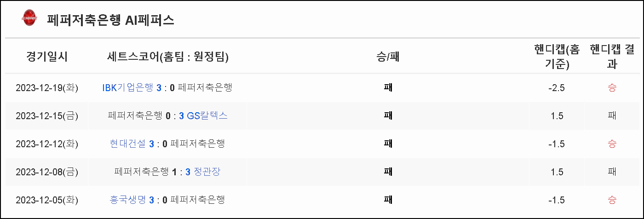Click the 2023-12-15(금) match date
644x219 pixels.
pyautogui.click(x=47, y=116)
